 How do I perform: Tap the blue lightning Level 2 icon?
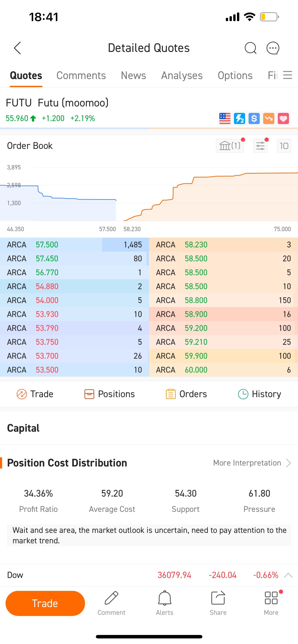click(240, 118)
